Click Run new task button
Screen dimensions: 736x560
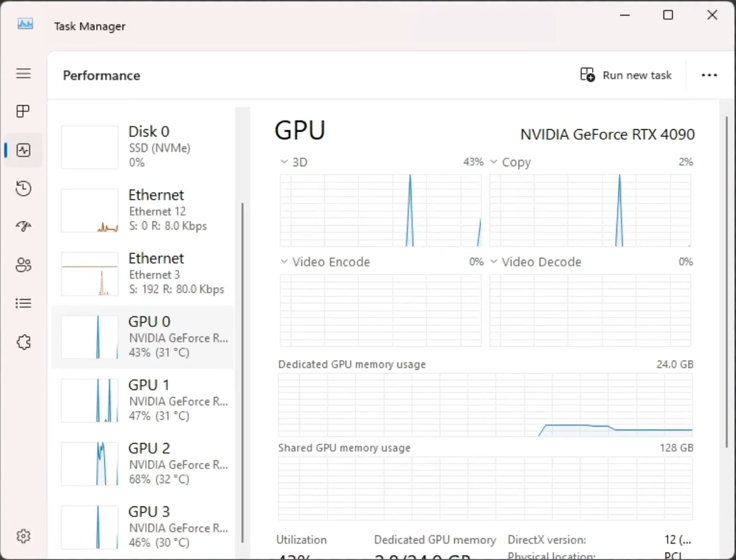[x=626, y=75]
